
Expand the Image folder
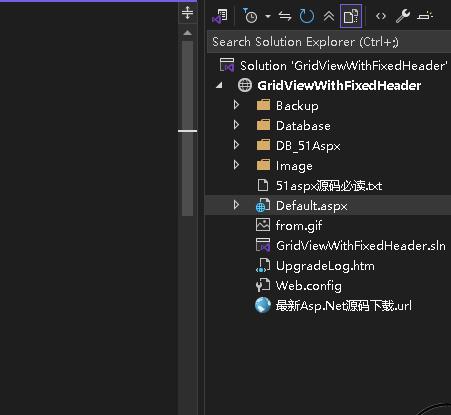coord(236,165)
